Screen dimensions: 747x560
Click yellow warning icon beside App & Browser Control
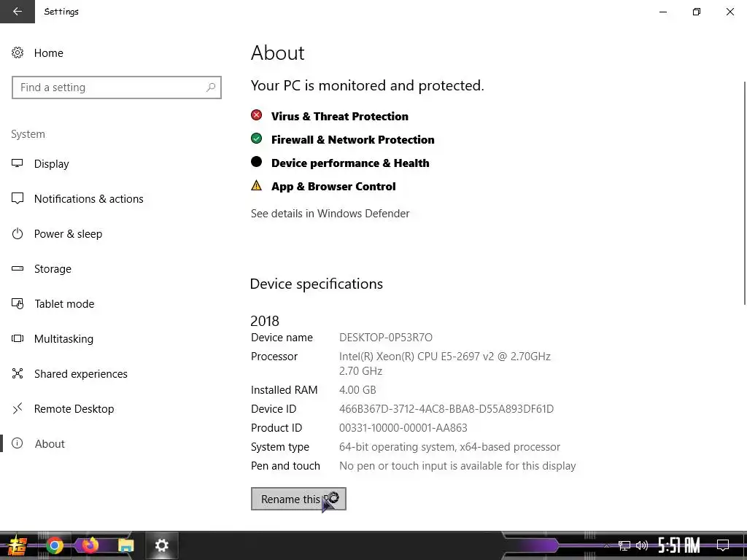pyautogui.click(x=256, y=185)
